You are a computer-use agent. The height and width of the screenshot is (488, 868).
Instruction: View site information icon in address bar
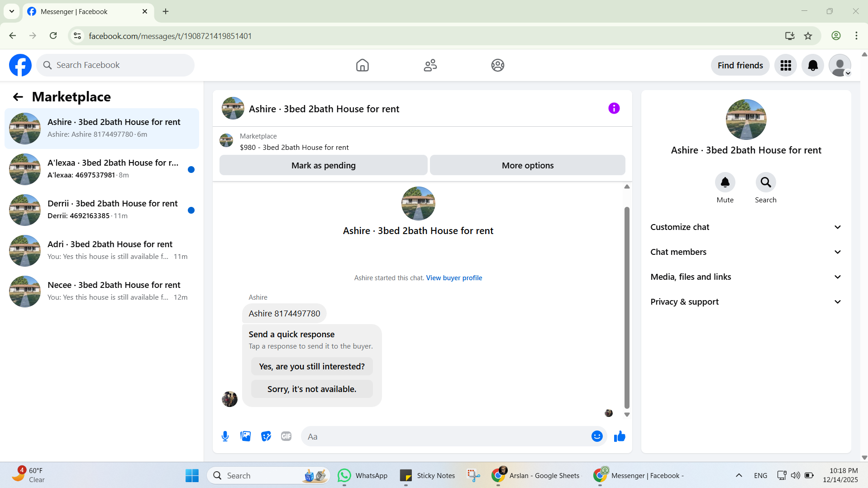[x=77, y=36]
